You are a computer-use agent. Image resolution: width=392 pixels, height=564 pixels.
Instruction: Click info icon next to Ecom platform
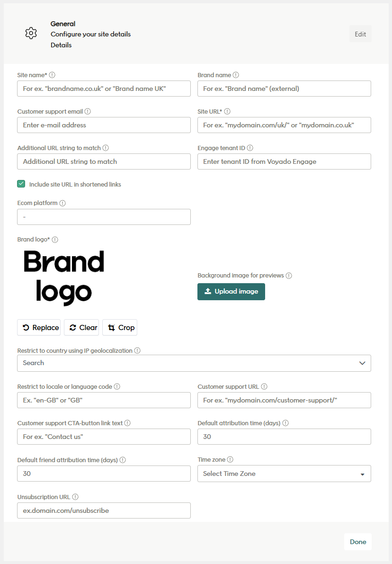(x=62, y=203)
